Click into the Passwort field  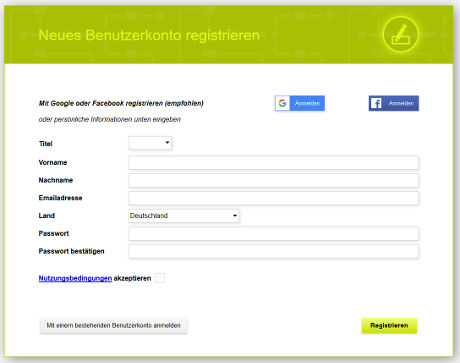tap(273, 234)
